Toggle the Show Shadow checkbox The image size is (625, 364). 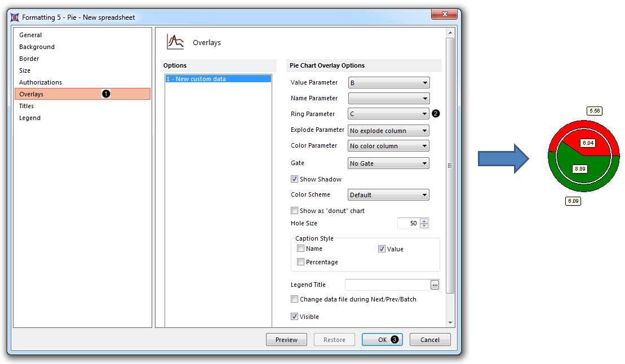[x=294, y=179]
